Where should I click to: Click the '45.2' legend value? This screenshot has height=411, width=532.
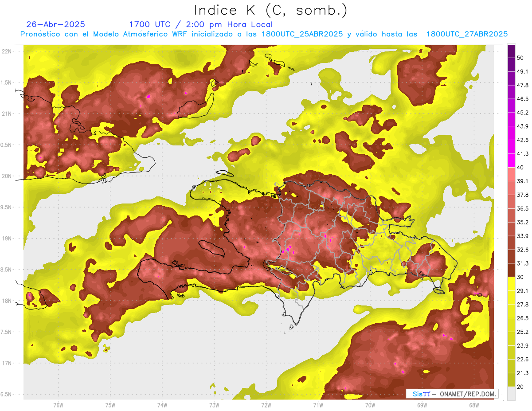pos(523,113)
